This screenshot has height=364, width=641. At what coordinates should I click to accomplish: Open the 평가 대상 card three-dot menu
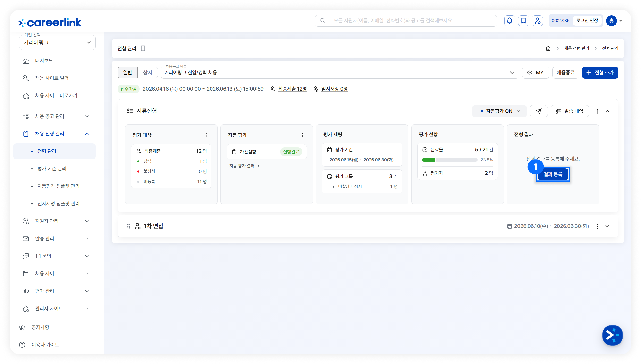click(x=207, y=135)
